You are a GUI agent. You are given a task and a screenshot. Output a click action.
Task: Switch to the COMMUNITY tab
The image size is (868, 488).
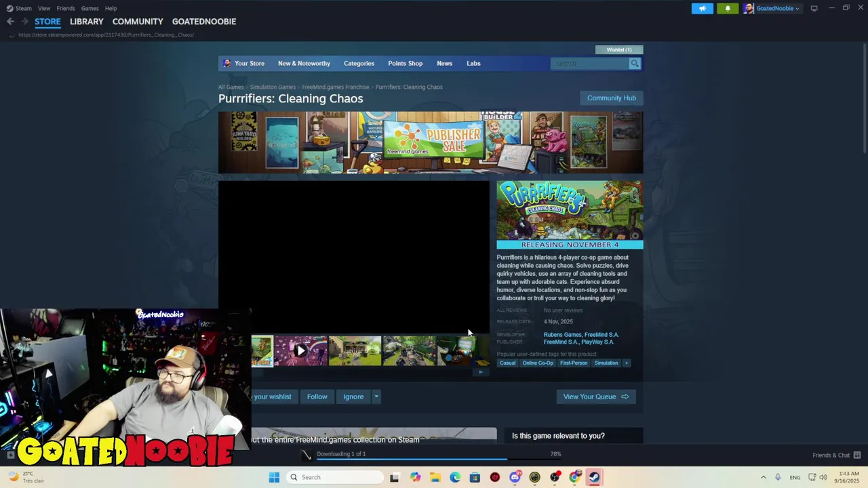138,22
